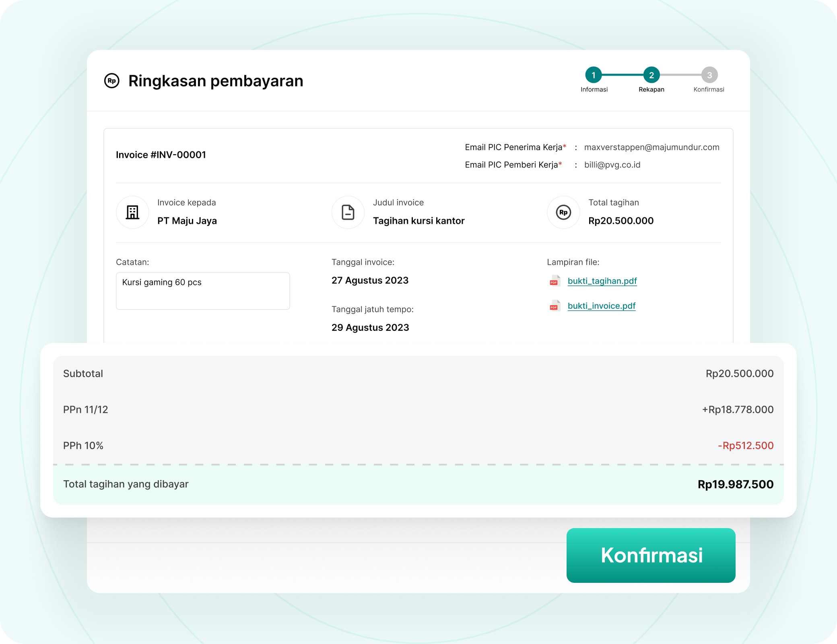Click the billi@pvg.co.id email address
This screenshot has width=837, height=644.
tap(612, 165)
